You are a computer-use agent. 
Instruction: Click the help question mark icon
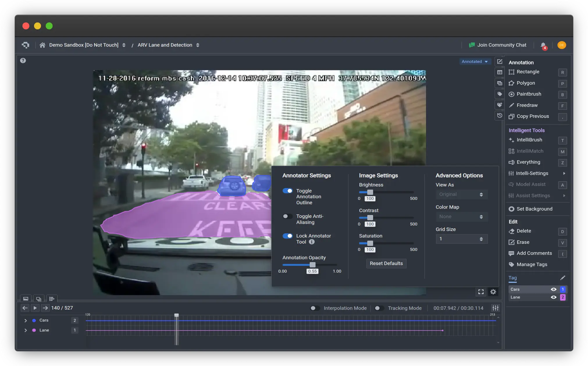point(23,61)
